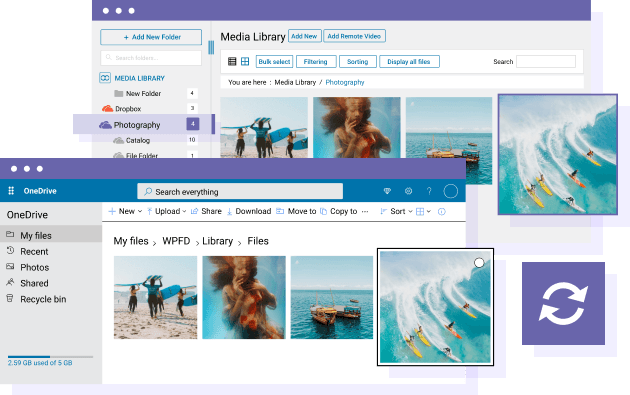Click Add New button beside Media Library
This screenshot has width=630, height=395.
pos(305,36)
